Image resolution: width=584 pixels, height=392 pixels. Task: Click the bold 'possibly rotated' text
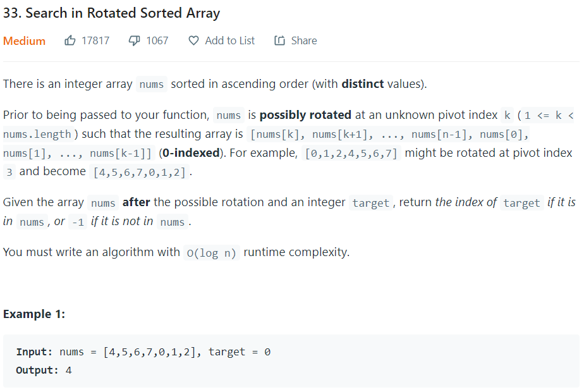[305, 115]
